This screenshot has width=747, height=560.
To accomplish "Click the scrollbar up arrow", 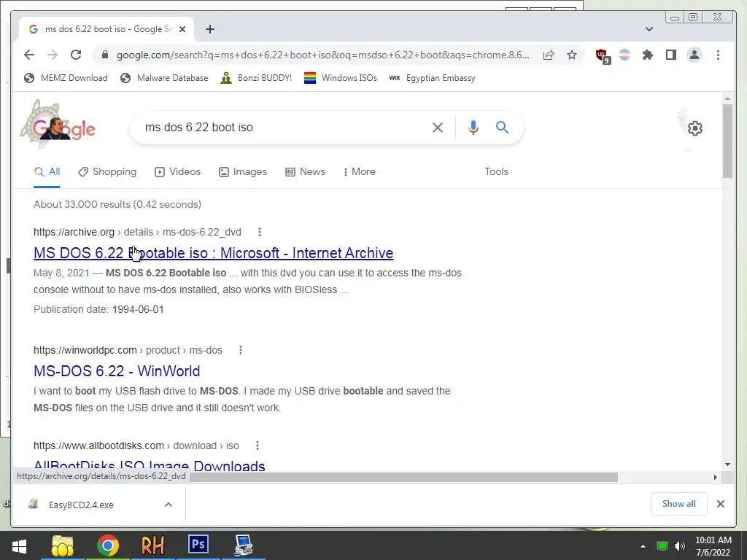I will [727, 98].
